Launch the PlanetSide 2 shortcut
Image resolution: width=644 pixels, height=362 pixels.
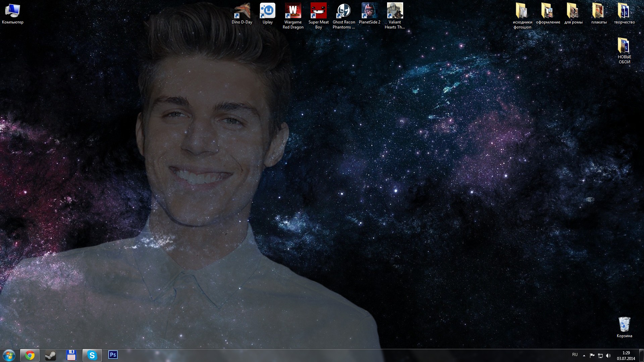tap(369, 11)
